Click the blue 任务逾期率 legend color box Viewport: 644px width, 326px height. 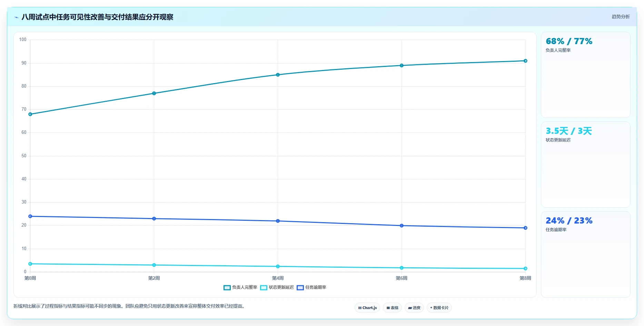point(300,288)
